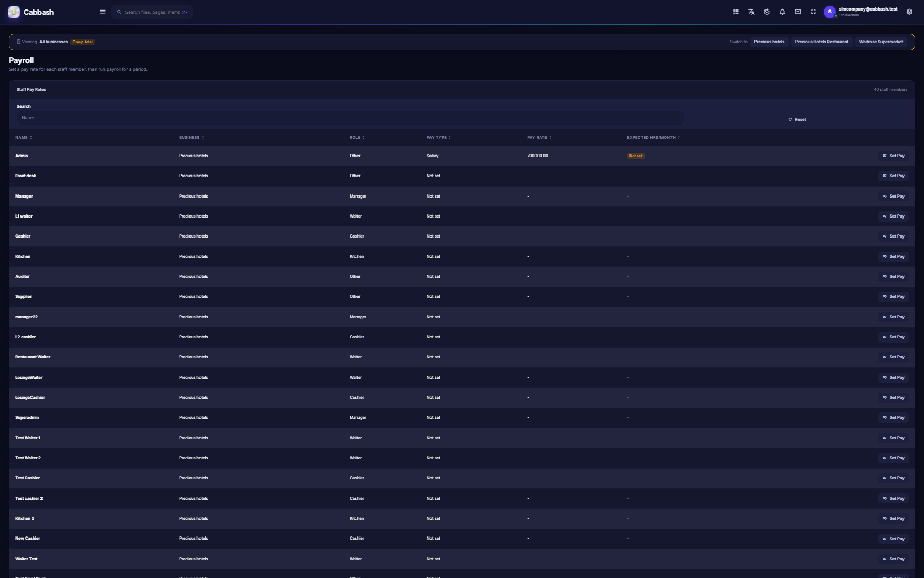924x578 pixels.
Task: Click the staff Name search field
Action: pos(350,118)
